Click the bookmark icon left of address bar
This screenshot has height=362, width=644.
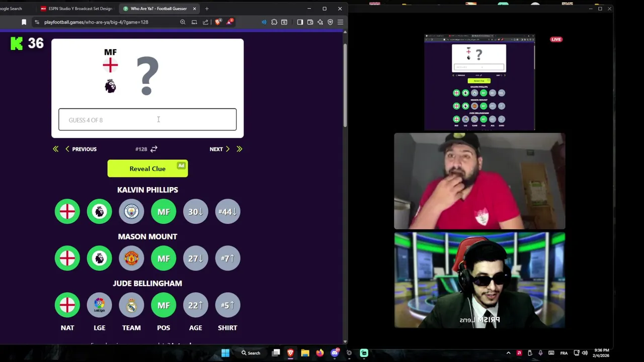24,22
